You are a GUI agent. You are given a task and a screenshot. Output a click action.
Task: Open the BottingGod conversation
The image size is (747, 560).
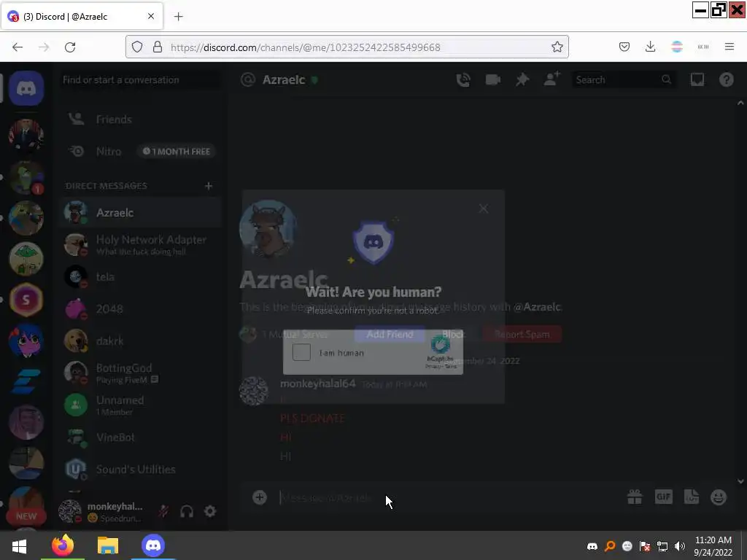click(142, 373)
